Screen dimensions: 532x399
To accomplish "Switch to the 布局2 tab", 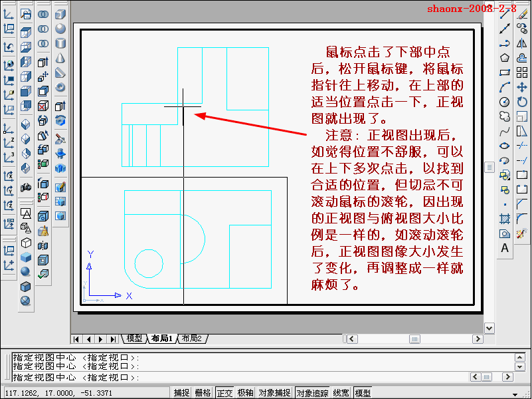I will pos(192,338).
